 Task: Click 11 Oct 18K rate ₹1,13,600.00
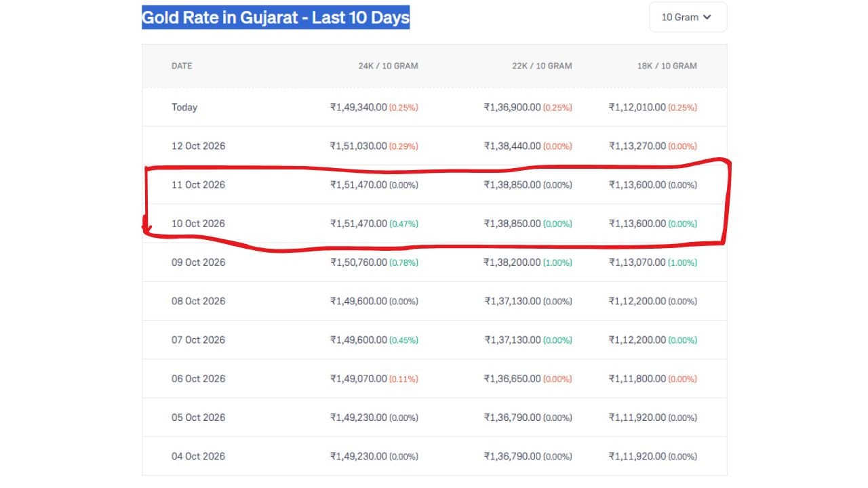pos(637,184)
